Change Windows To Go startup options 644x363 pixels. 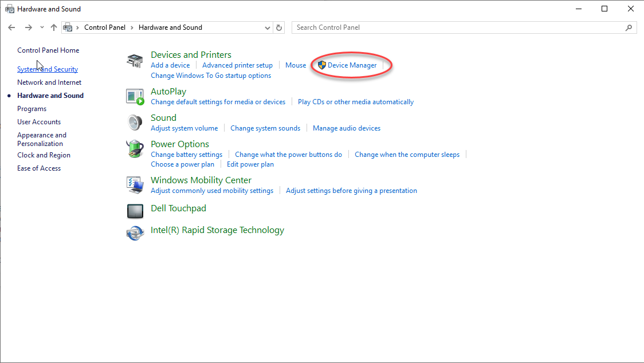click(211, 76)
